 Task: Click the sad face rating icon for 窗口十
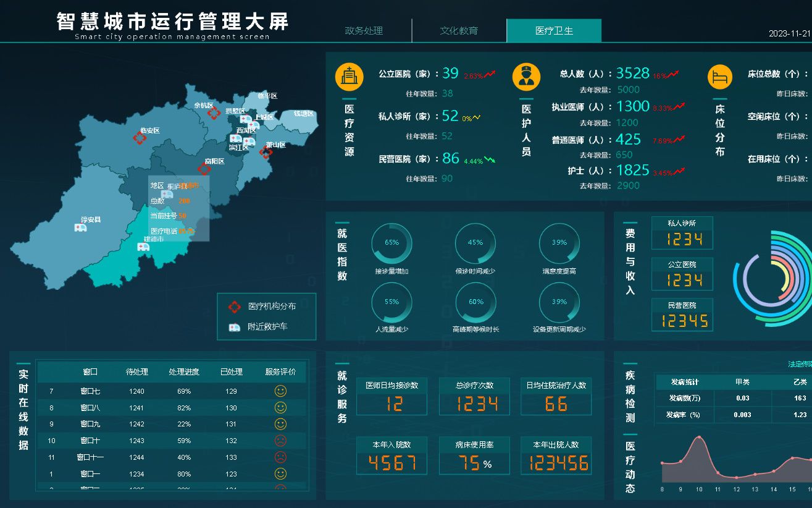click(280, 441)
